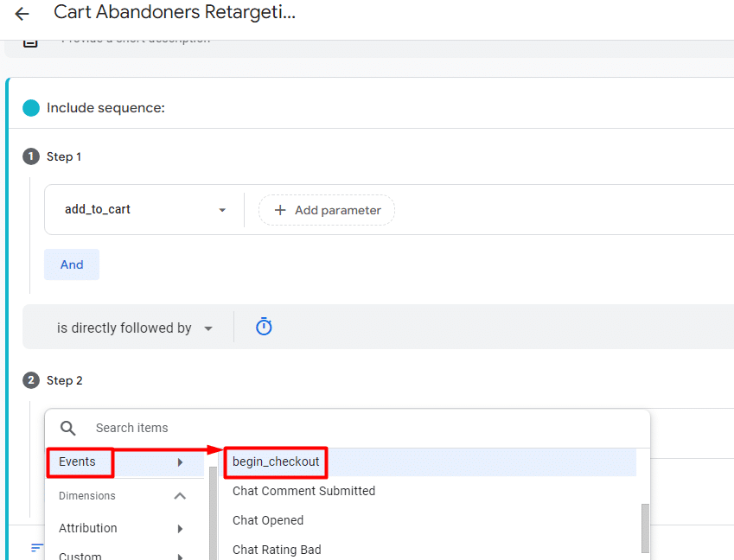Click the search magnifier icon
734x560 pixels.
[x=68, y=428]
